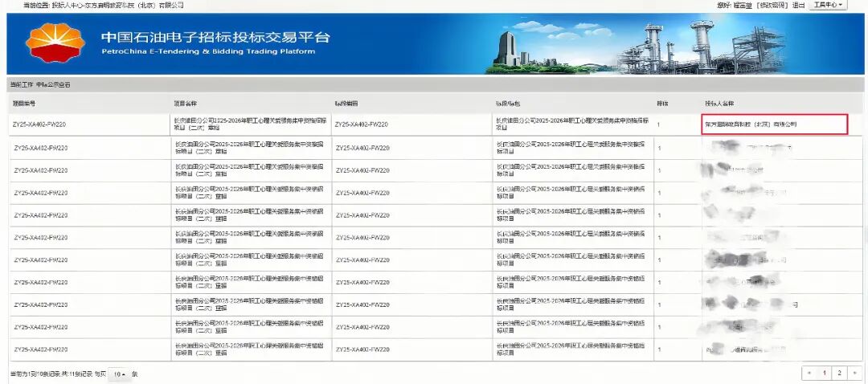Click the 标段编号 column header

click(346, 104)
